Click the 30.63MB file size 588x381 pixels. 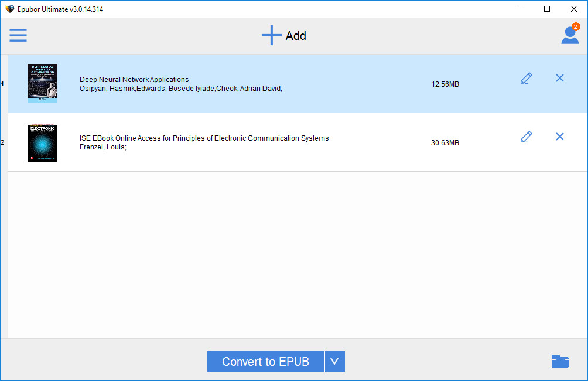445,142
